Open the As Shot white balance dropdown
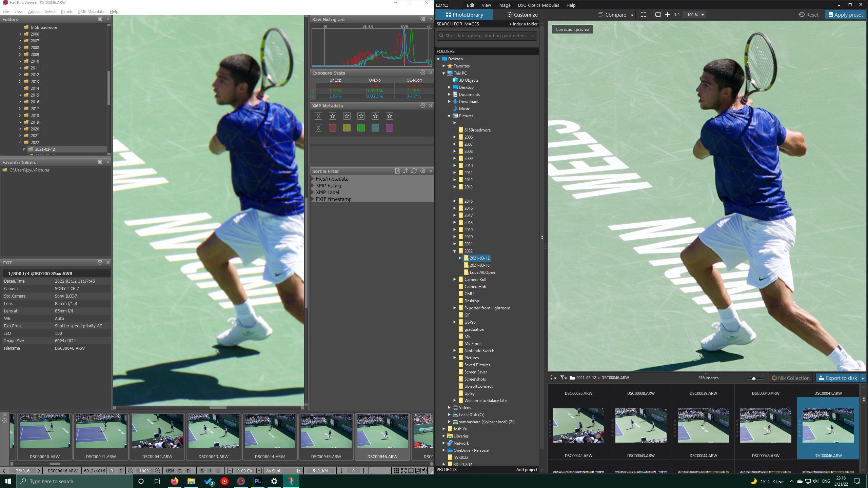Image resolution: width=868 pixels, height=488 pixels. coord(299,471)
